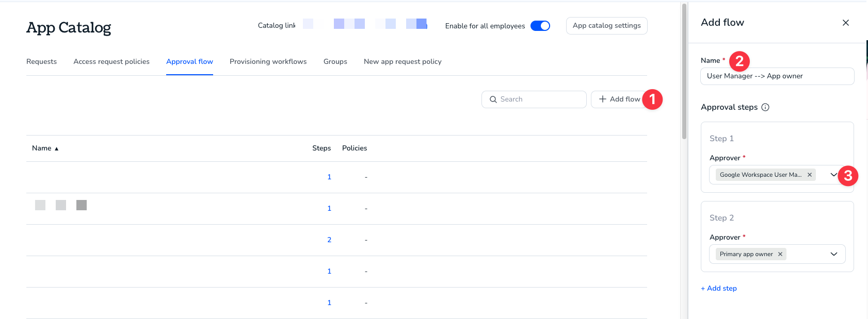Click the info icon beside Approval steps
This screenshot has width=868, height=319.
765,107
